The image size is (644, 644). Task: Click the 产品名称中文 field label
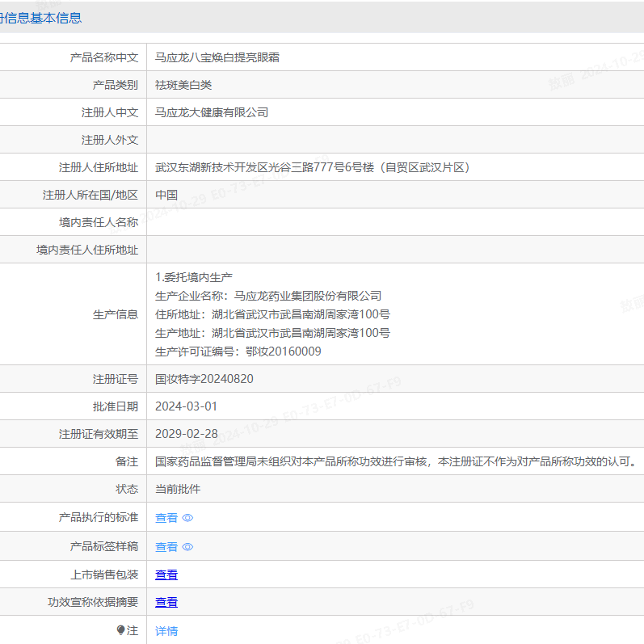click(x=104, y=57)
